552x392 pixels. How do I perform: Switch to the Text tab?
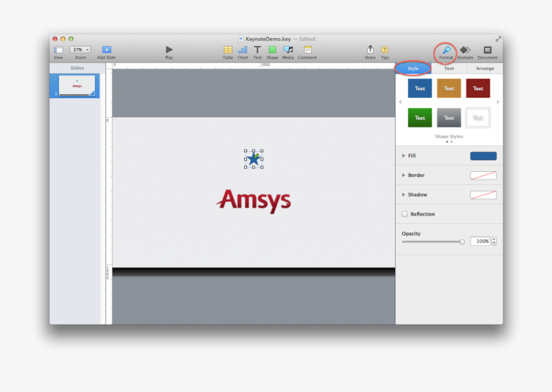coord(448,67)
